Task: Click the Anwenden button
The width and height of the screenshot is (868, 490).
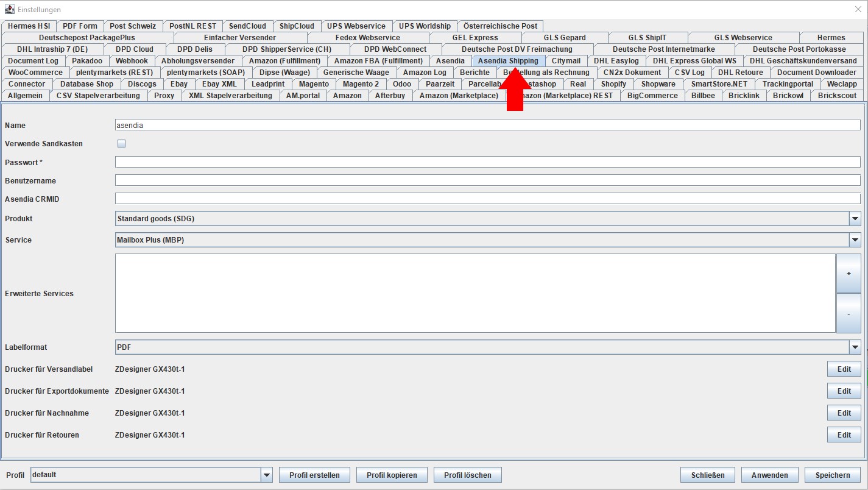Action: click(x=770, y=475)
